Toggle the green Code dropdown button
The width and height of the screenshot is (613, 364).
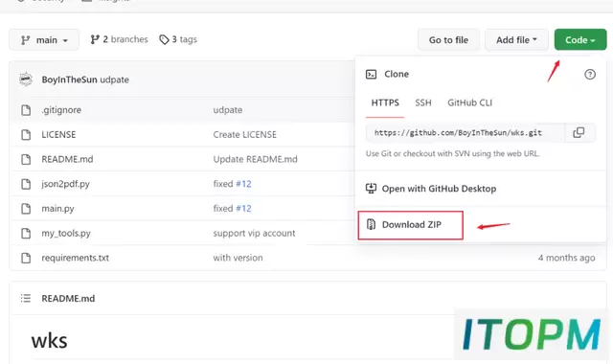[x=580, y=40]
